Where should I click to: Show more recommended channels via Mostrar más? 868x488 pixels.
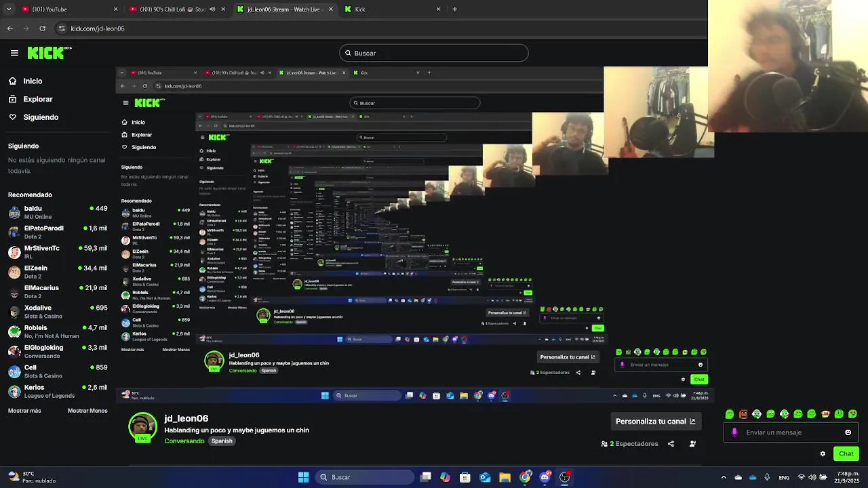click(24, 411)
